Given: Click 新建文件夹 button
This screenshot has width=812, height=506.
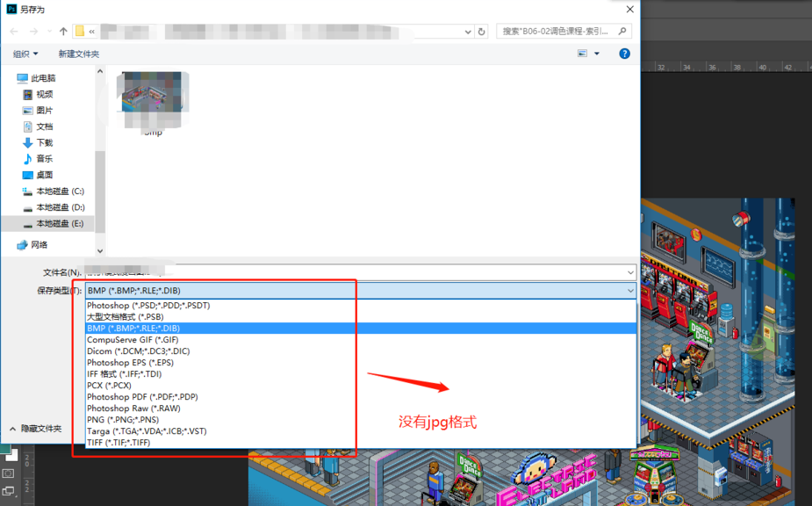Looking at the screenshot, I should [79, 54].
